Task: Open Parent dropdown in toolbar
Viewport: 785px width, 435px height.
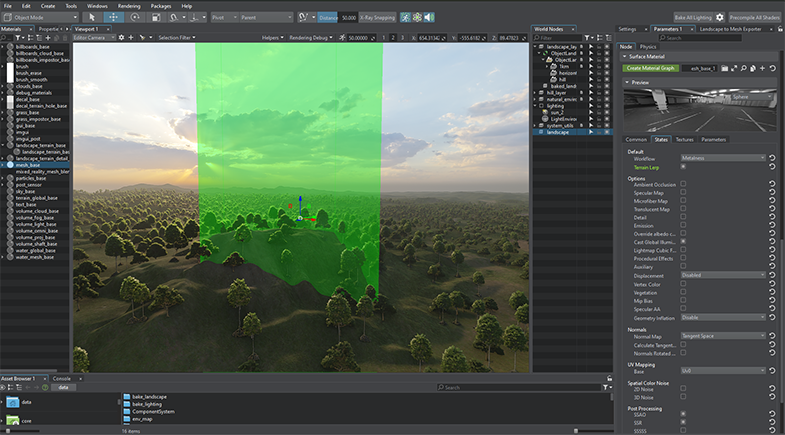Action: (266, 18)
